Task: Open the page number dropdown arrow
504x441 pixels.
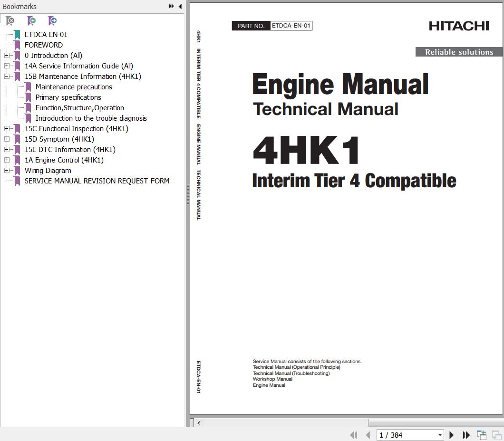Action: (x=440, y=435)
